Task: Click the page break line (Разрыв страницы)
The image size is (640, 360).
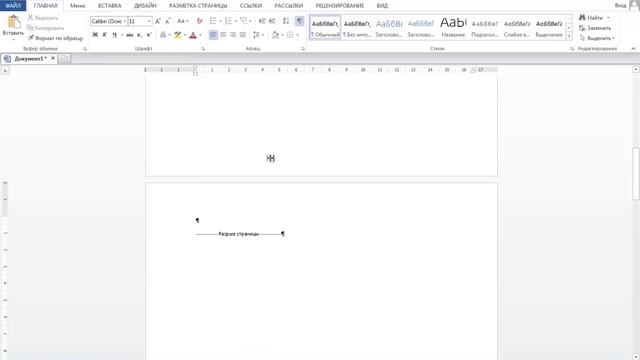Action: (239, 234)
